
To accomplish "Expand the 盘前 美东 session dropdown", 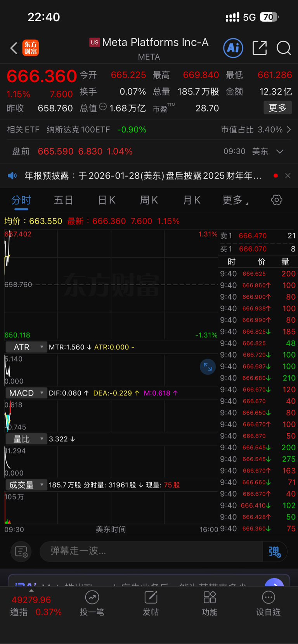I will [x=280, y=152].
